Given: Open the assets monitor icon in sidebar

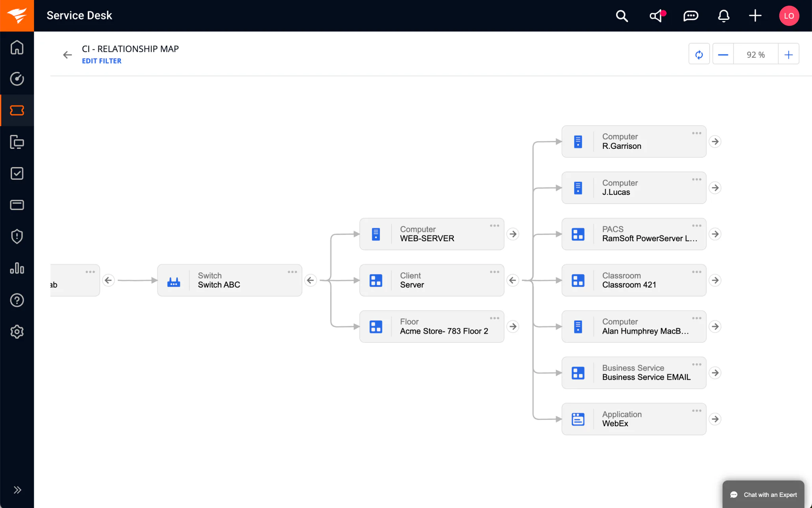Looking at the screenshot, I should coord(17,142).
